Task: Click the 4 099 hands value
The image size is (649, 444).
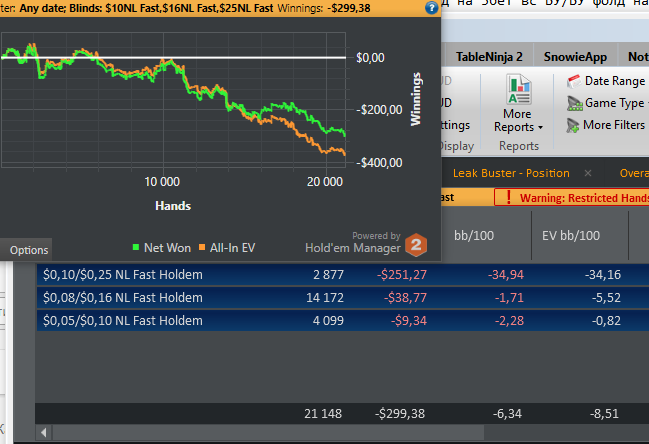Action: [328, 321]
